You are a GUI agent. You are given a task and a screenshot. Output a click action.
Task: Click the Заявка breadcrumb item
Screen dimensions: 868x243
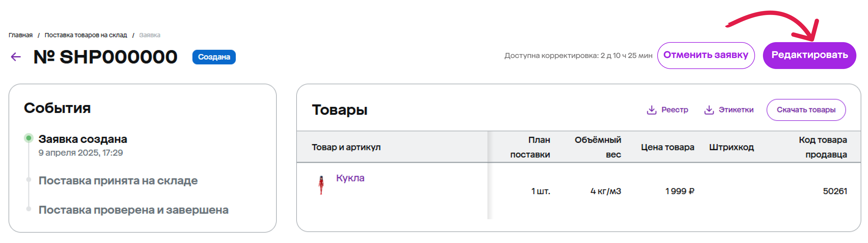150,35
